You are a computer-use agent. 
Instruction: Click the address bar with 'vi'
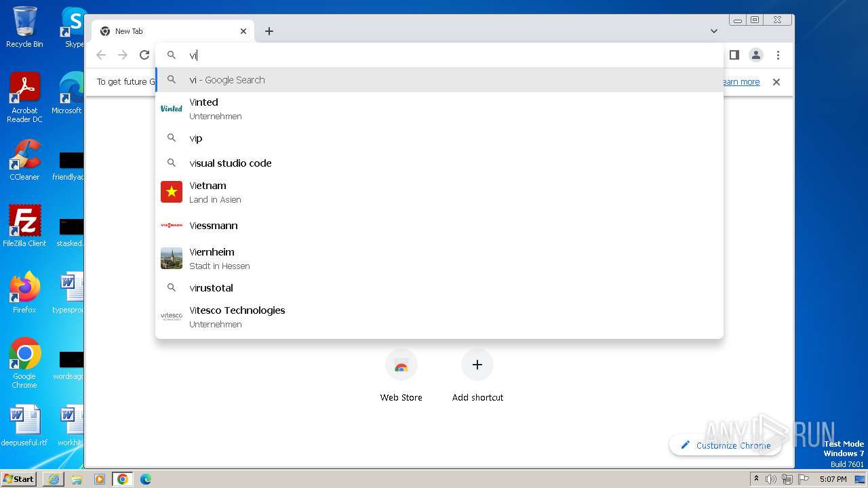439,55
